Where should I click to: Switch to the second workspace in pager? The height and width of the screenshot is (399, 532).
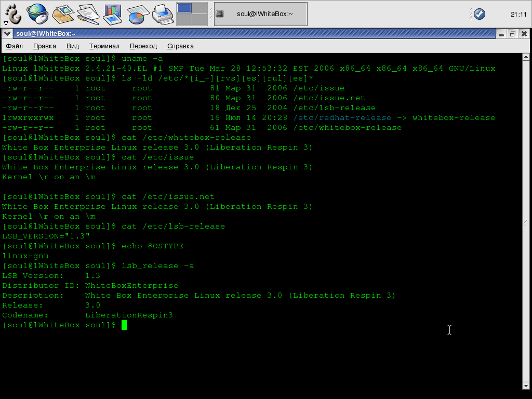click(199, 8)
